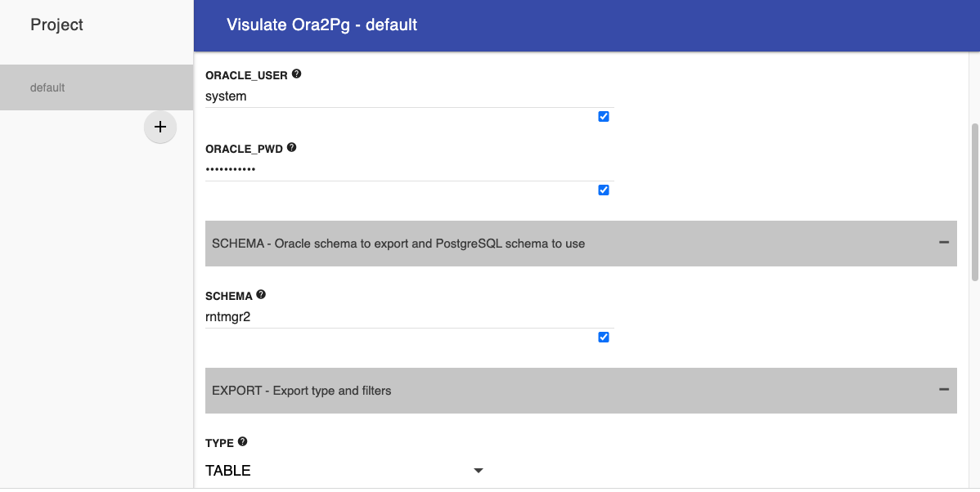This screenshot has height=492, width=980.
Task: Collapse EXPORT section using the minus icon
Action: [x=943, y=390]
